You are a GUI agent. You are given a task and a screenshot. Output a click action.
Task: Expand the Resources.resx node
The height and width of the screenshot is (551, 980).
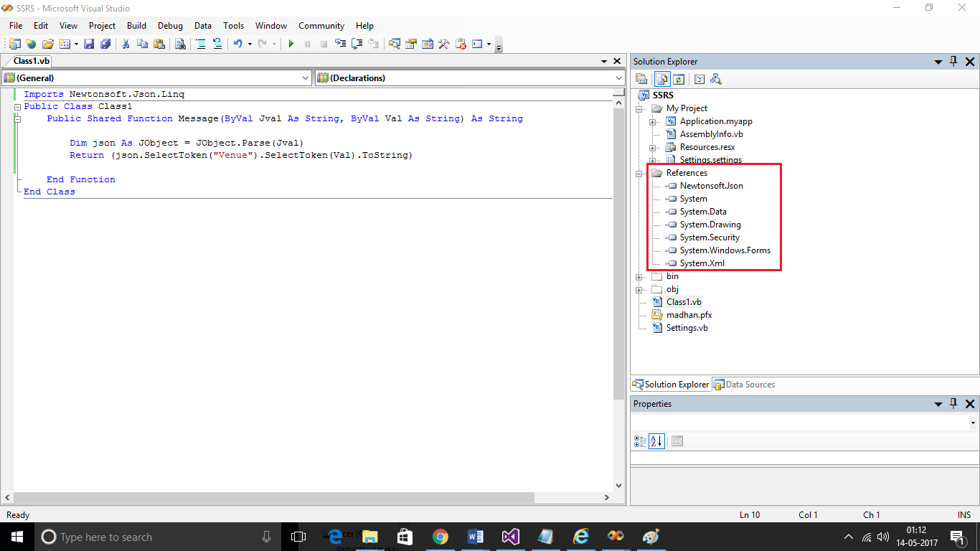[653, 147]
